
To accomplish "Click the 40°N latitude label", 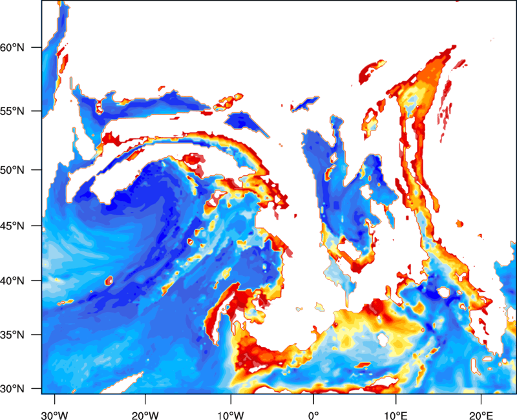I will tap(12, 281).
